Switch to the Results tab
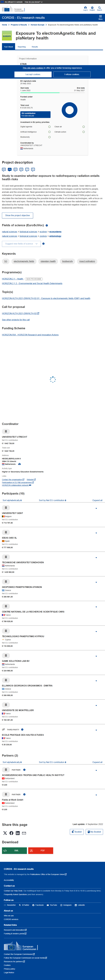105x980 pixels. pos(35,47)
